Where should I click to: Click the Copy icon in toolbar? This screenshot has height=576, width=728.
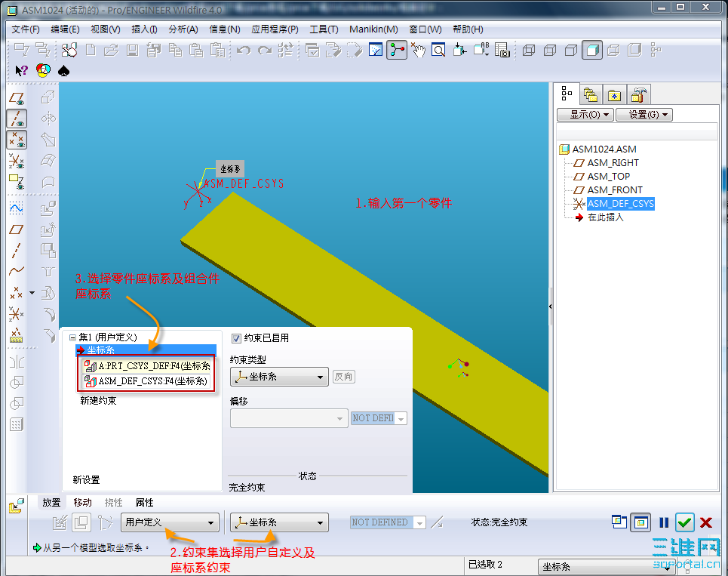pyautogui.click(x=175, y=50)
